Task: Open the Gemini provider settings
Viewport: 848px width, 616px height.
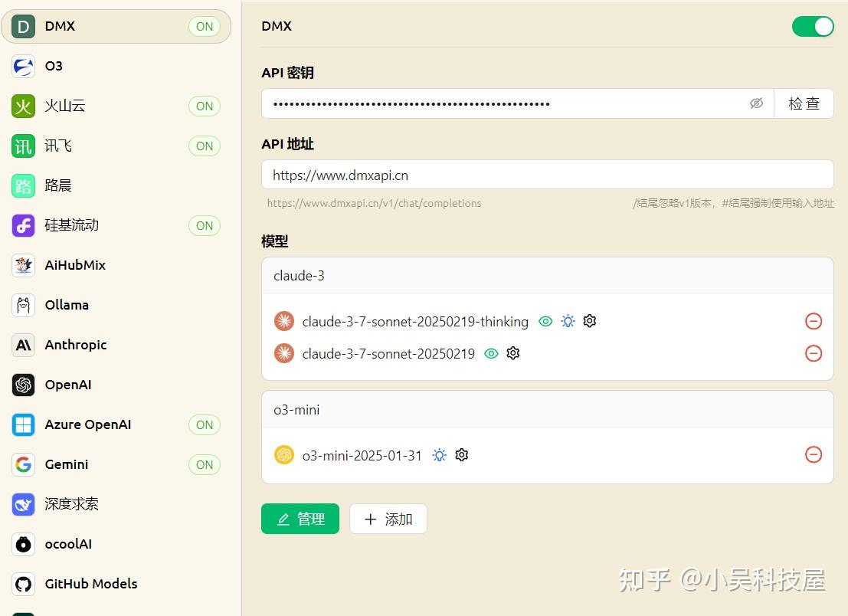Action: pyautogui.click(x=66, y=464)
